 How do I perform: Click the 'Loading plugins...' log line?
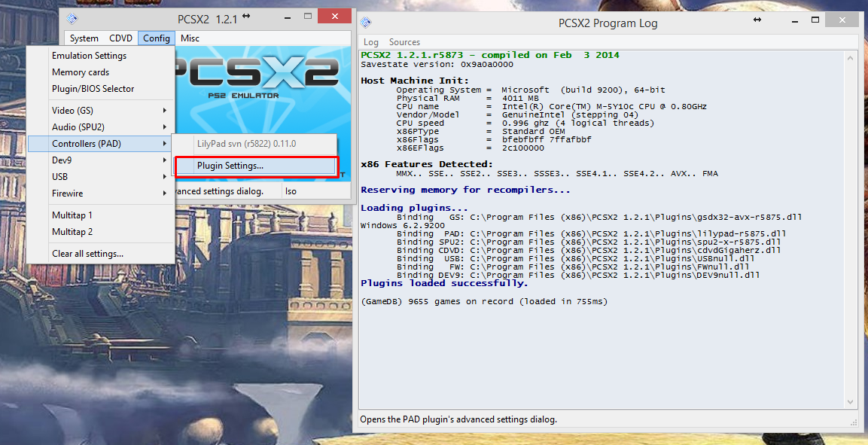pyautogui.click(x=414, y=209)
